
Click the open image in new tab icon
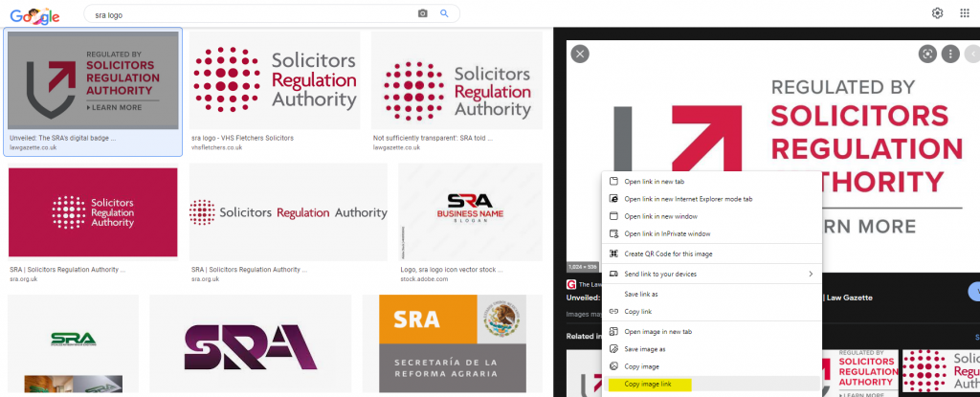click(613, 331)
